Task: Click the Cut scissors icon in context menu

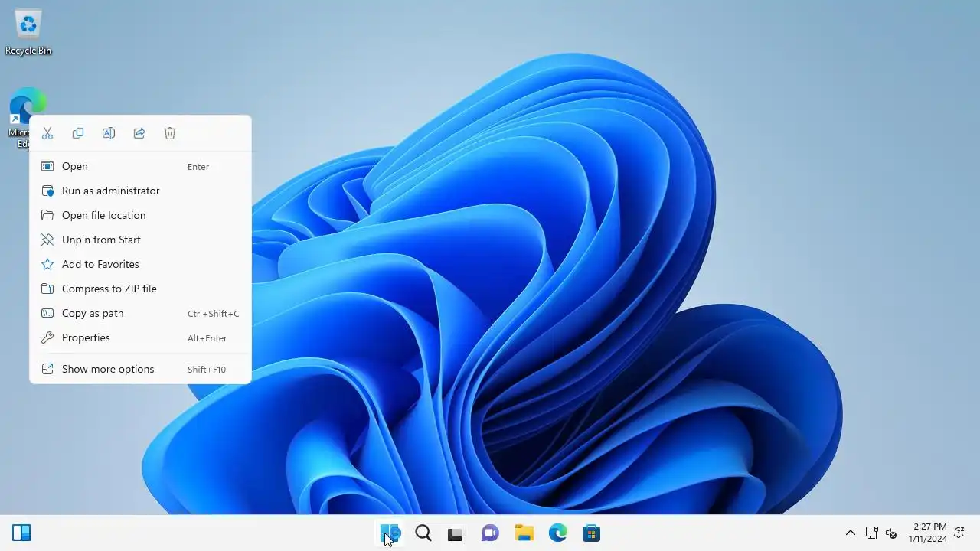Action: (x=47, y=133)
